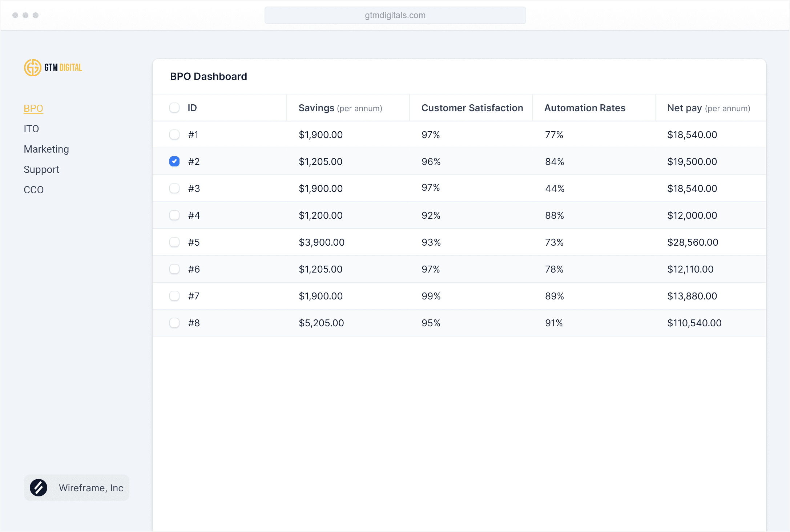Viewport: 790px width, 532px height.
Task: Uncheck the checkbox for row #2
Action: (x=174, y=161)
